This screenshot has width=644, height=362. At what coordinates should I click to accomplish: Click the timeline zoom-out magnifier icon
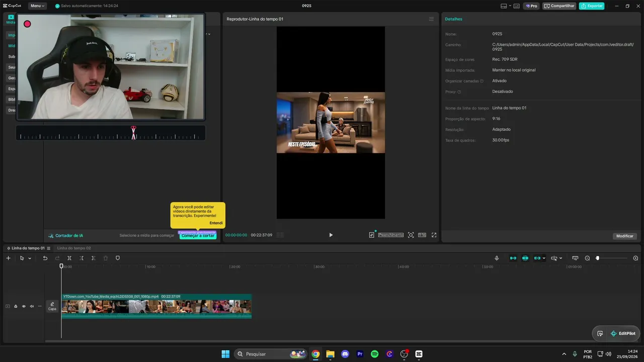pyautogui.click(x=587, y=258)
